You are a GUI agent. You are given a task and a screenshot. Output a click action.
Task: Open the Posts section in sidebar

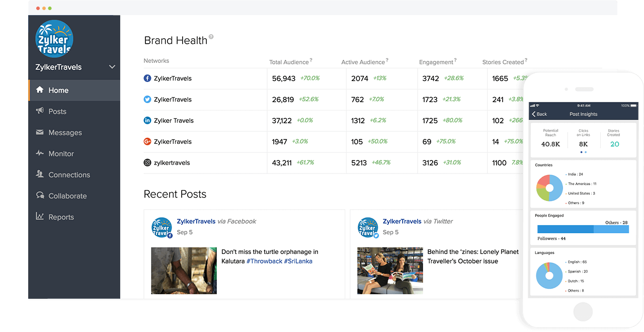(57, 112)
